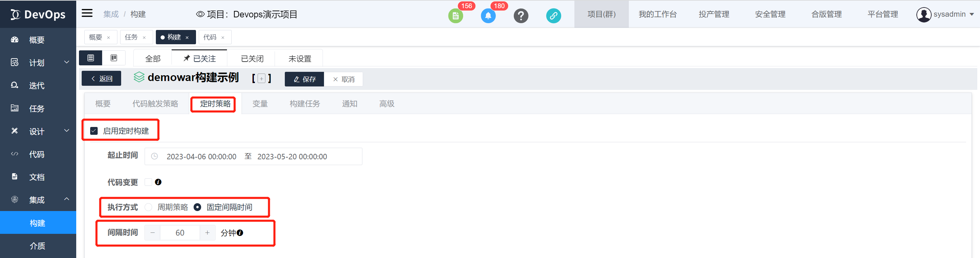Toggle the hamburger menu icon
The height and width of the screenshot is (258, 980).
[87, 13]
